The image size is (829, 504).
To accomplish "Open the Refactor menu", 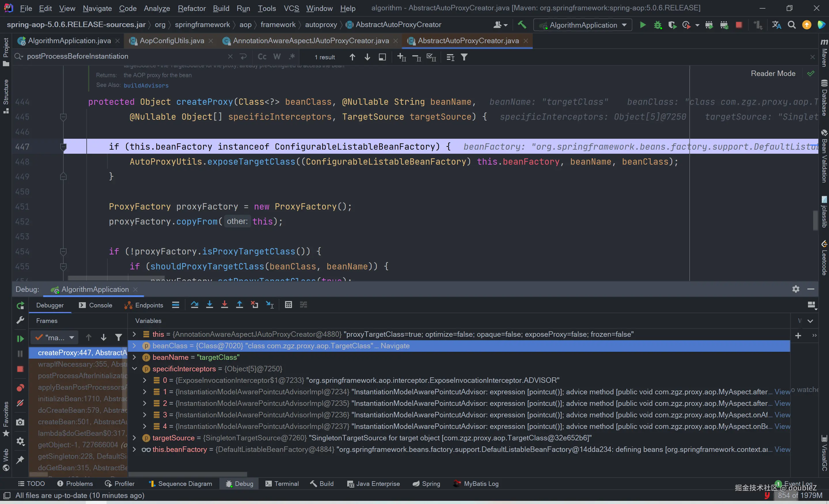I will (x=191, y=8).
